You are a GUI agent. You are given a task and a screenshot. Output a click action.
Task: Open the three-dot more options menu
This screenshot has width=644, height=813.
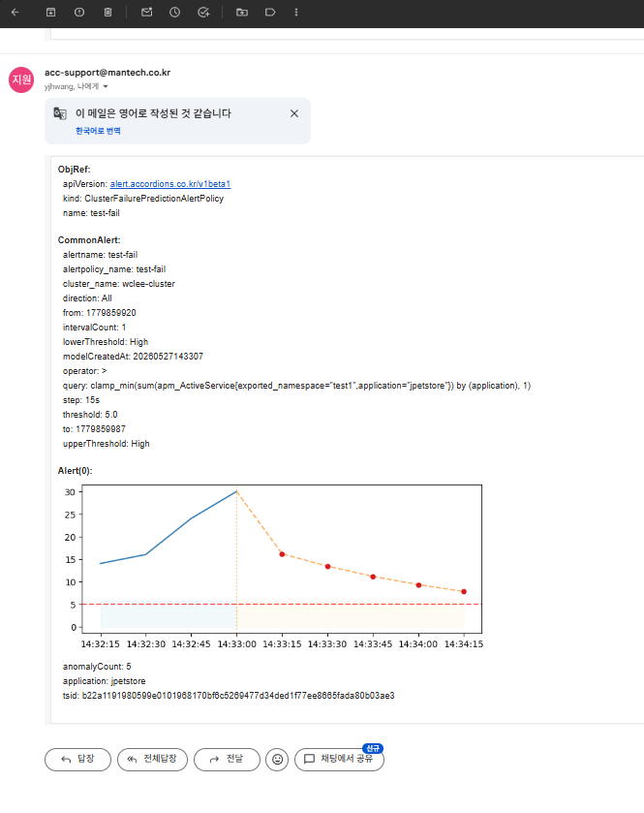point(296,12)
